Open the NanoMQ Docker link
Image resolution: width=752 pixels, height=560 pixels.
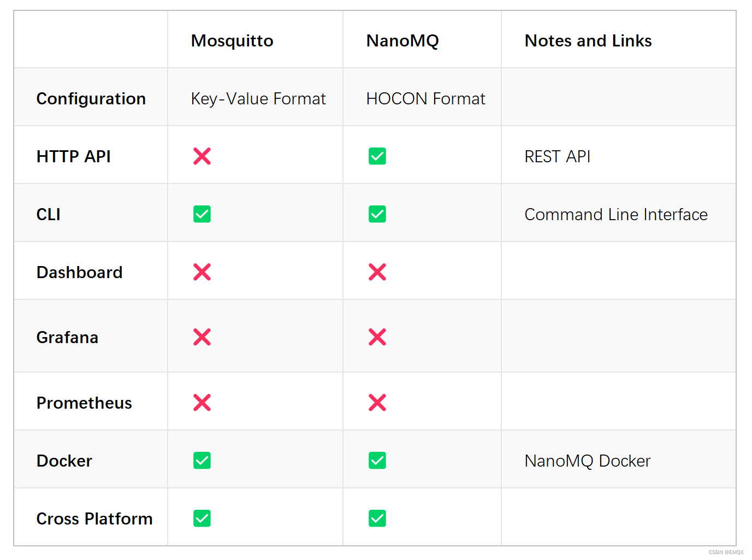588,461
